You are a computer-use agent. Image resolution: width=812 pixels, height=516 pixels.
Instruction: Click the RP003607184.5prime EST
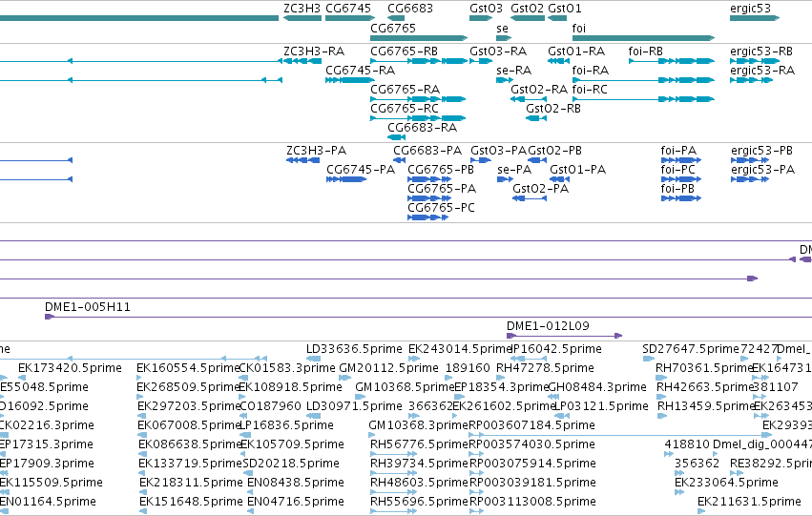pos(620,435)
